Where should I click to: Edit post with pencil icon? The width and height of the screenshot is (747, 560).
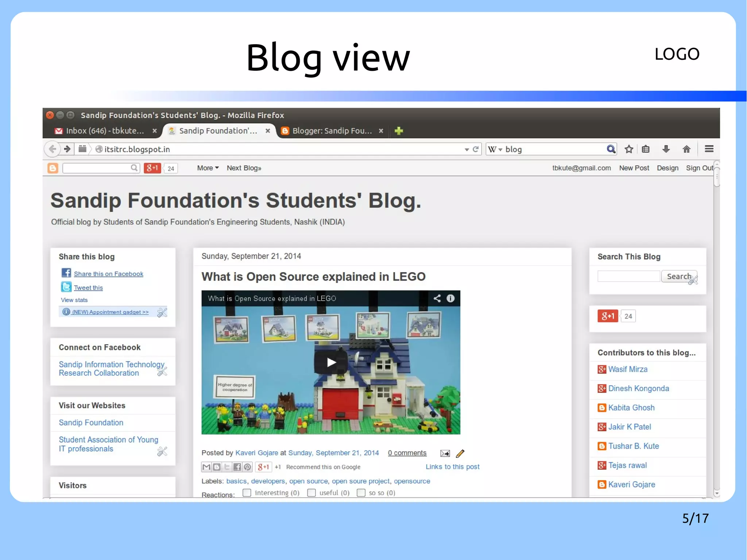(460, 453)
